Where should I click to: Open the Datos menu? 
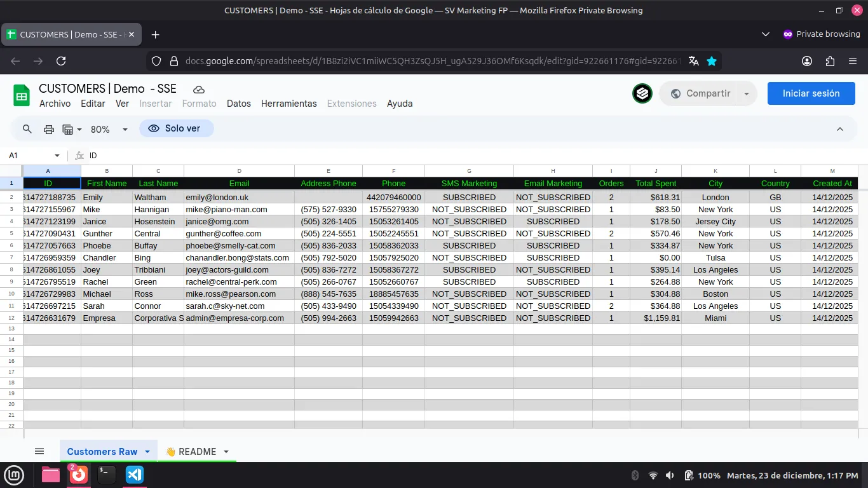[x=239, y=104]
